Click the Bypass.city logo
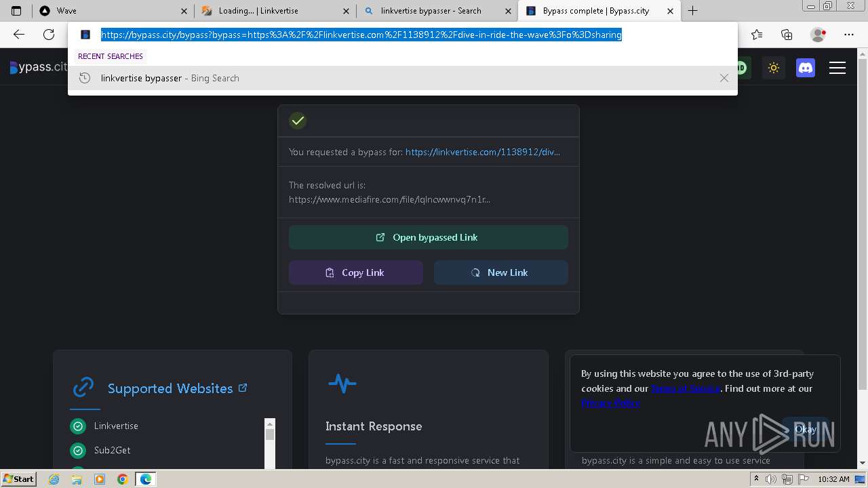The image size is (868, 488). 39,67
